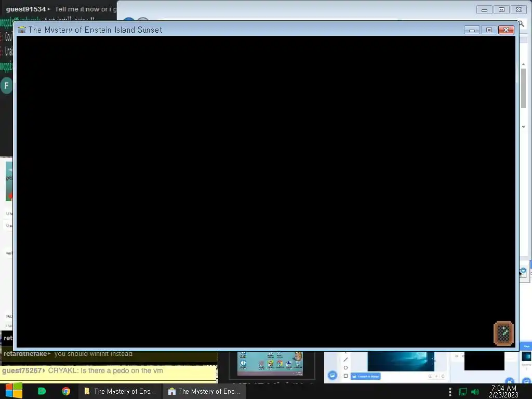Image resolution: width=532 pixels, height=399 pixels.
Task: Click the game window title bar icon
Action: click(x=22, y=30)
